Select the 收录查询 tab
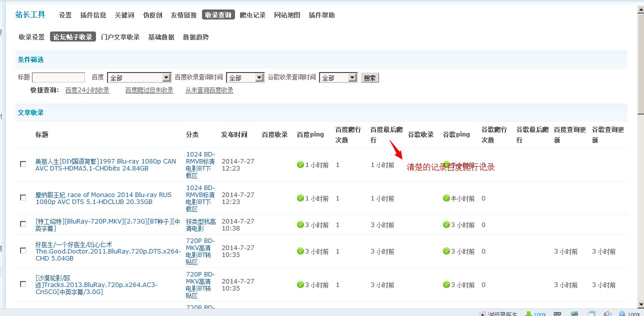 [x=218, y=15]
